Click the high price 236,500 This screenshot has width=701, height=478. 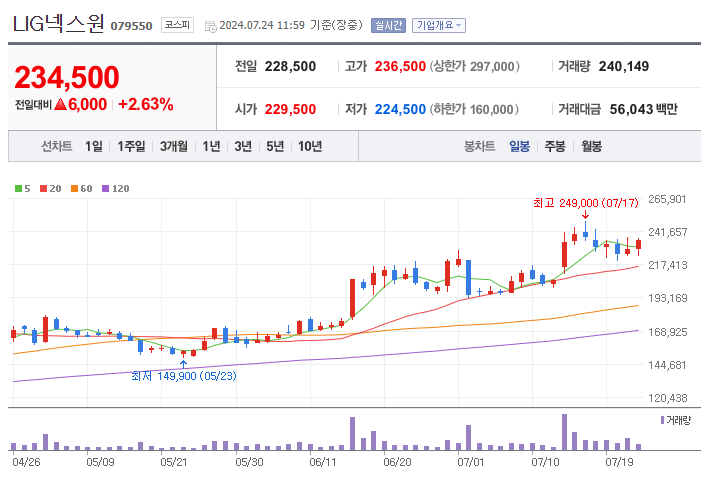click(x=400, y=66)
